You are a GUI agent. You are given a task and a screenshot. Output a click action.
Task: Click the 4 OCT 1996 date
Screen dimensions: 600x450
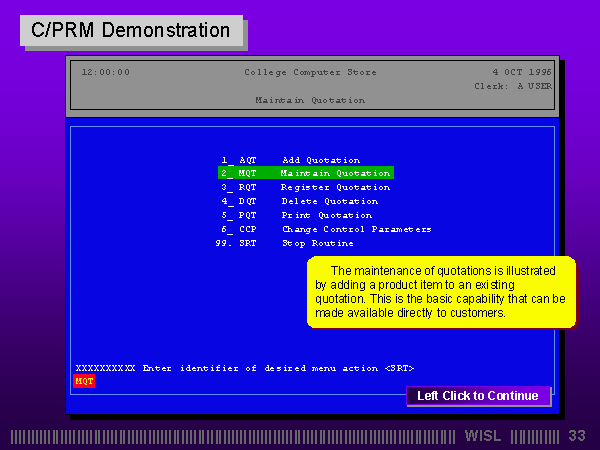tap(522, 72)
